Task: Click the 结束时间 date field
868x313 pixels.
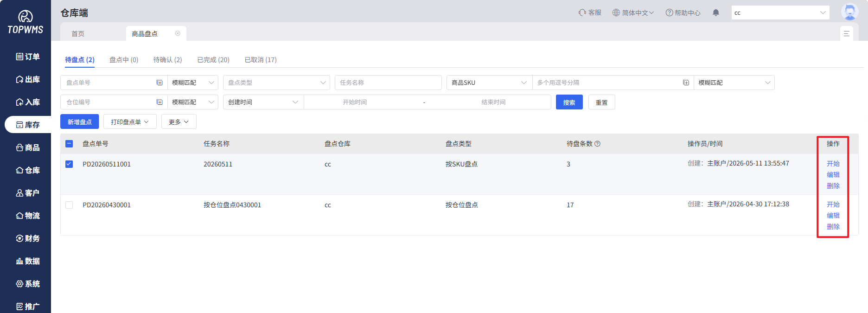Action: tap(493, 102)
